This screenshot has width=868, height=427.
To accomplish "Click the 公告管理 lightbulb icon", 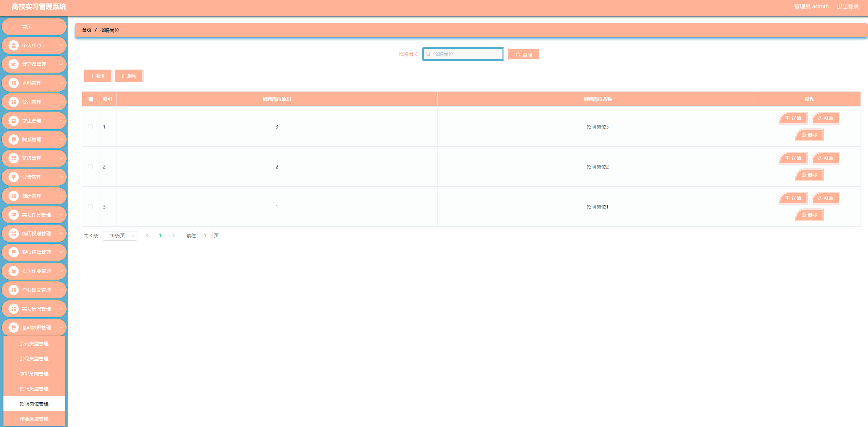I will point(14,177).
